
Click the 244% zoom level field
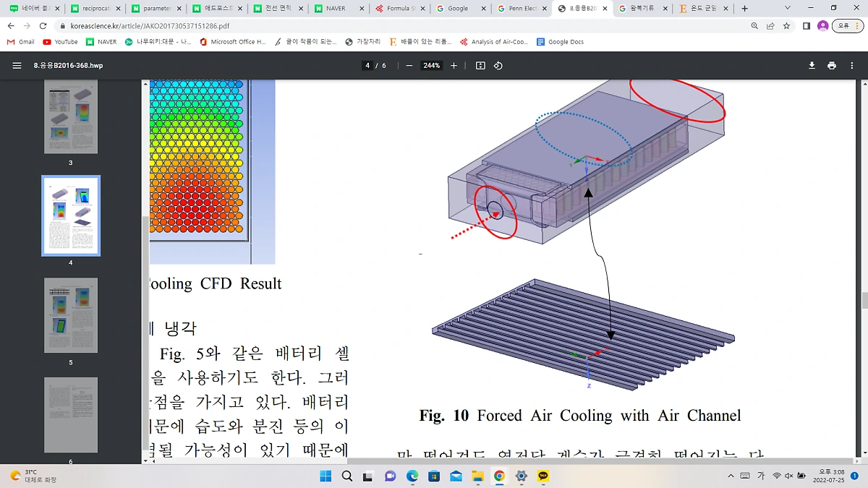click(432, 65)
